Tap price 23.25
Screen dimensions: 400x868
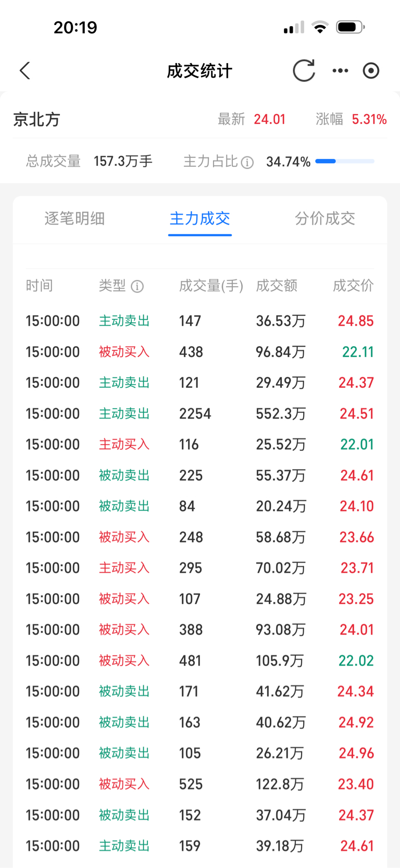click(x=356, y=599)
